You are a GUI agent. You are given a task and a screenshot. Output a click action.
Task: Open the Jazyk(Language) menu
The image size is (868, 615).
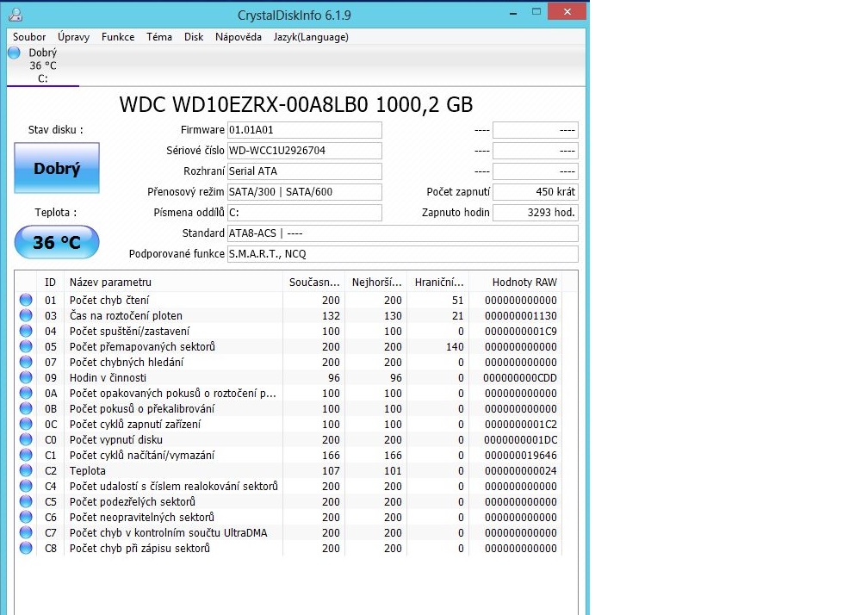[x=311, y=37]
